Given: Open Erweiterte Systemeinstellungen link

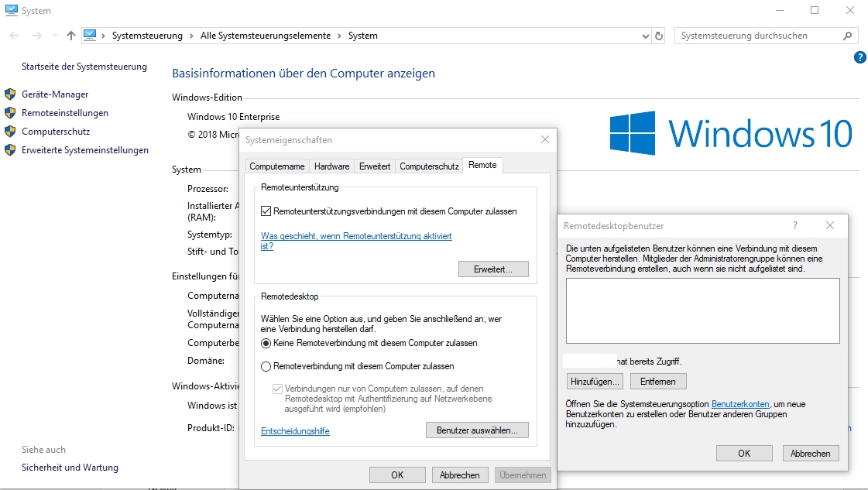Looking at the screenshot, I should 84,150.
